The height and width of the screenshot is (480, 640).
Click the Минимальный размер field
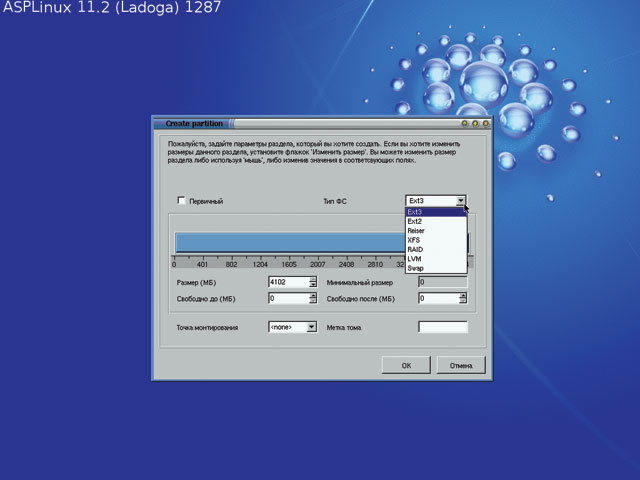(443, 282)
